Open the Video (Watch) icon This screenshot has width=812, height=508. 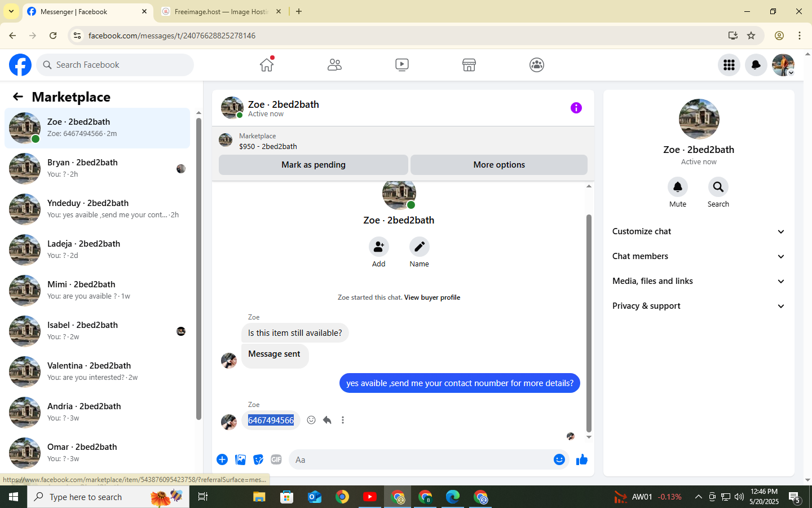[402, 65]
